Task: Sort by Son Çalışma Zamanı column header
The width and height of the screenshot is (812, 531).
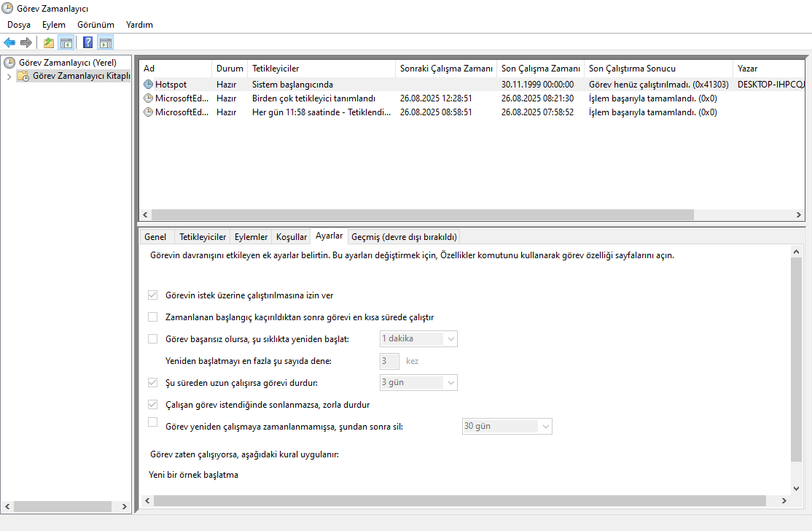Action: click(540, 69)
